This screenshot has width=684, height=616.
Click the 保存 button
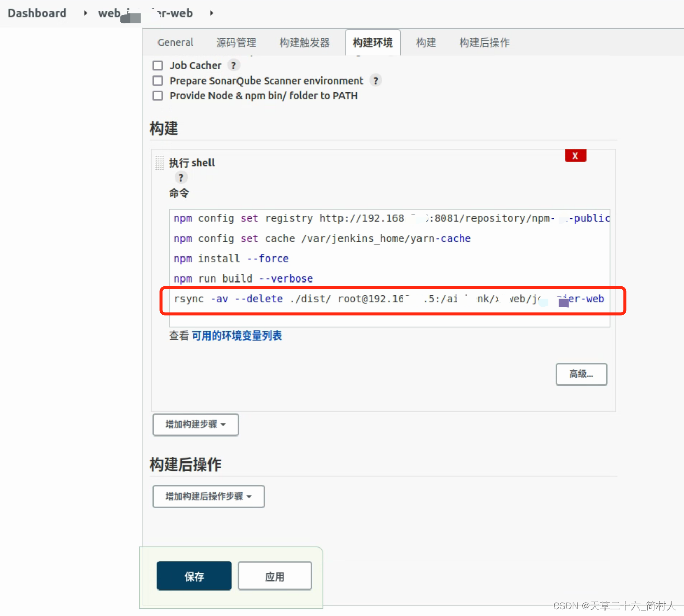click(x=194, y=576)
